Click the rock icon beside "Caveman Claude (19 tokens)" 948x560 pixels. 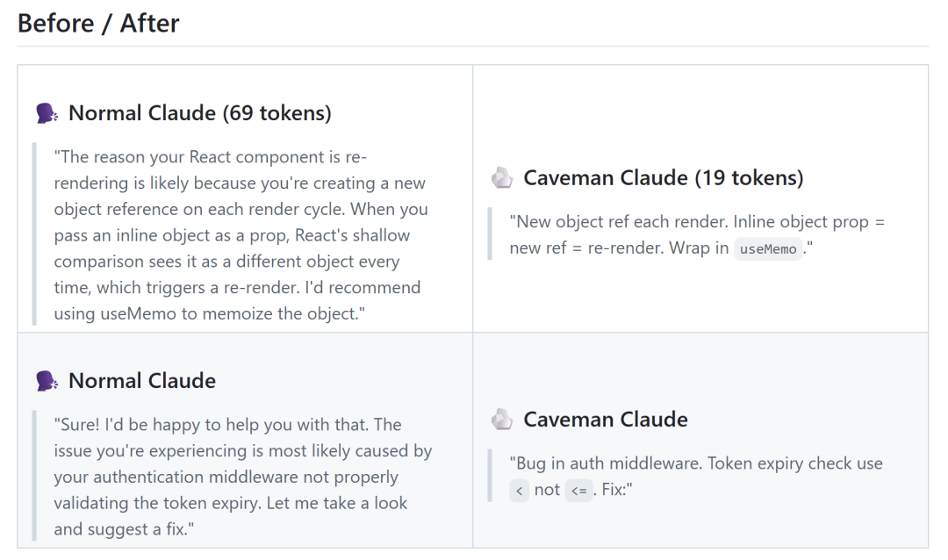502,178
